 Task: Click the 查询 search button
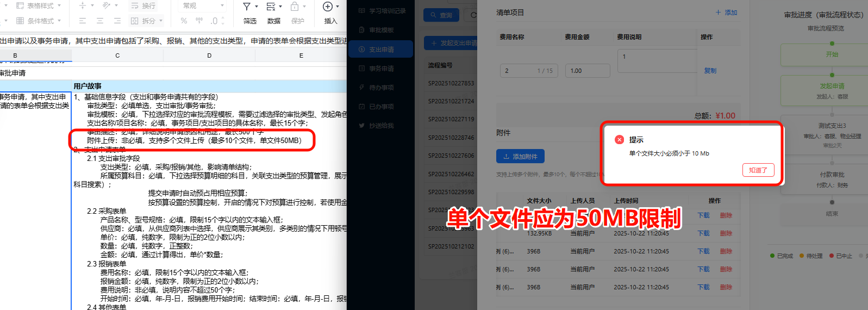(441, 15)
